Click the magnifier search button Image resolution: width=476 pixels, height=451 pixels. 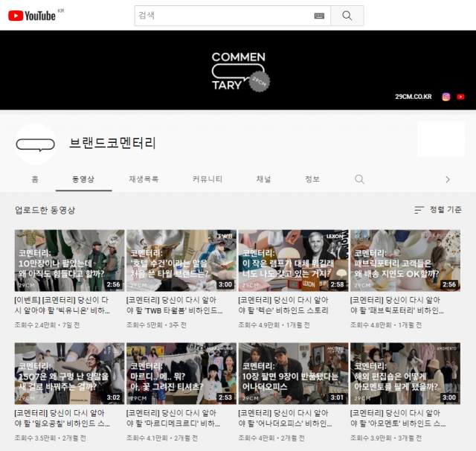coord(347,16)
